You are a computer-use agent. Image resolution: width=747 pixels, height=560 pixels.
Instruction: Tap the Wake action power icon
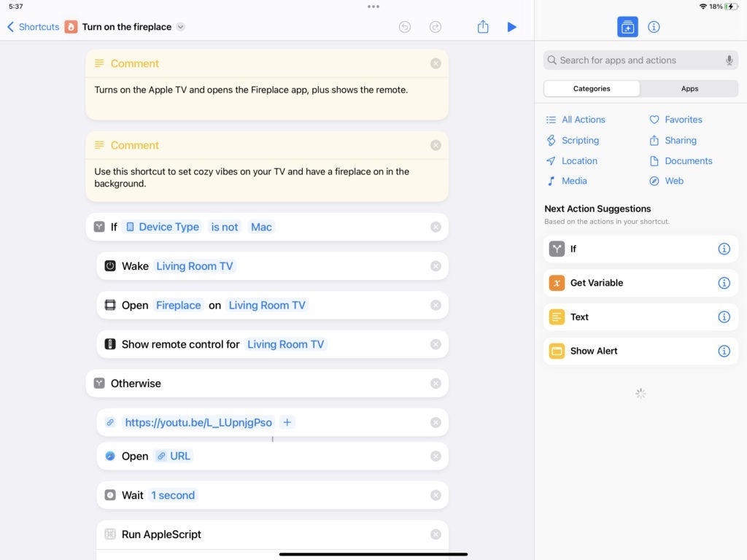tap(110, 266)
